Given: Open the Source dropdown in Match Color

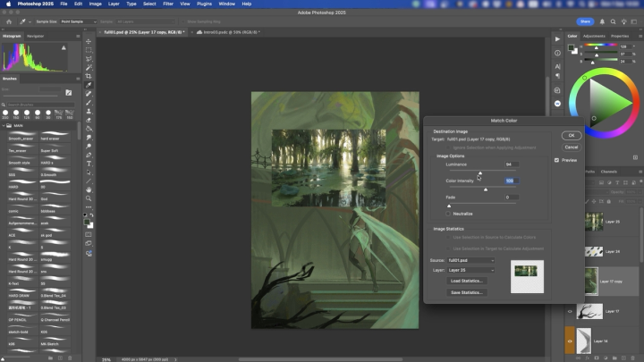Looking at the screenshot, I should (x=470, y=260).
